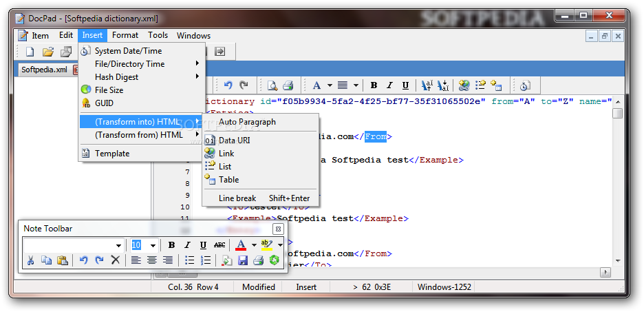Image resolution: width=644 pixels, height=312 pixels.
Task: Apply red font color A in Note Toolbar
Action: click(241, 245)
